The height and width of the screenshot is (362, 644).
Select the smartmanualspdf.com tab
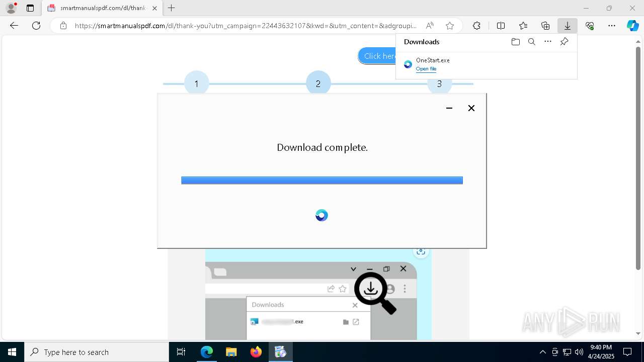click(102, 8)
